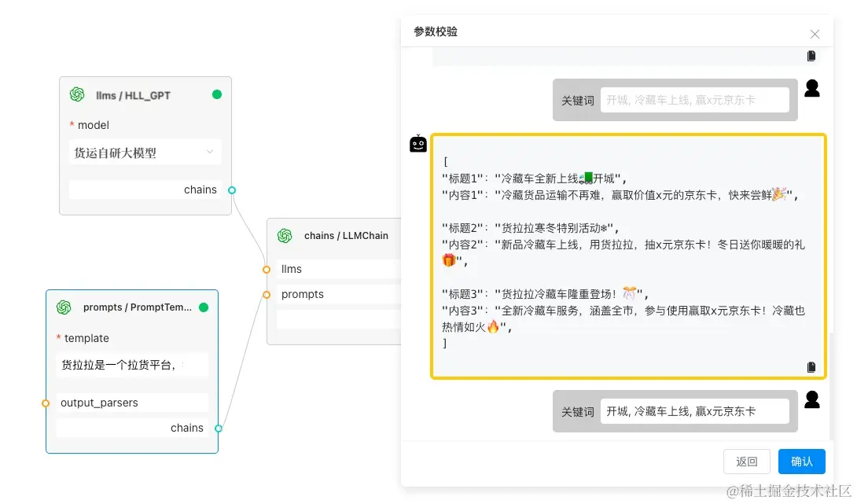The image size is (857, 504).
Task: Click response line 标题1 冷藏车全新上线
Action: click(x=534, y=178)
